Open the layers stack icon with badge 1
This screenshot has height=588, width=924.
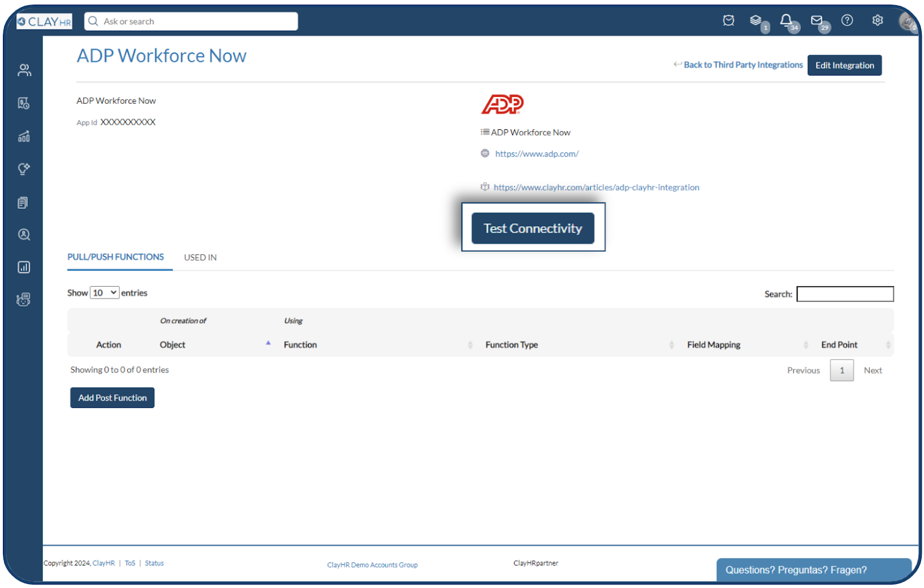pyautogui.click(x=756, y=21)
